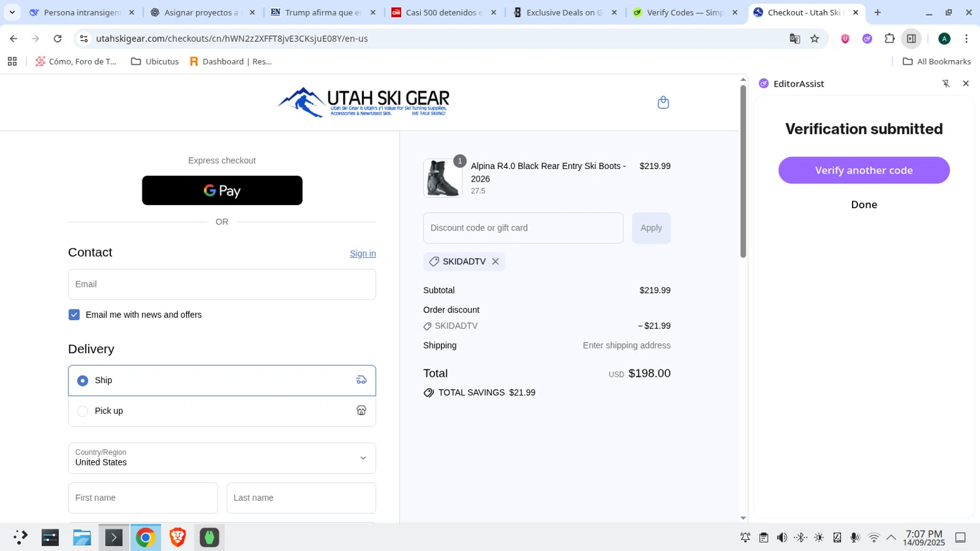The height and width of the screenshot is (551, 980).
Task: Close the Checkout - Utah Ski tab
Action: point(855,12)
